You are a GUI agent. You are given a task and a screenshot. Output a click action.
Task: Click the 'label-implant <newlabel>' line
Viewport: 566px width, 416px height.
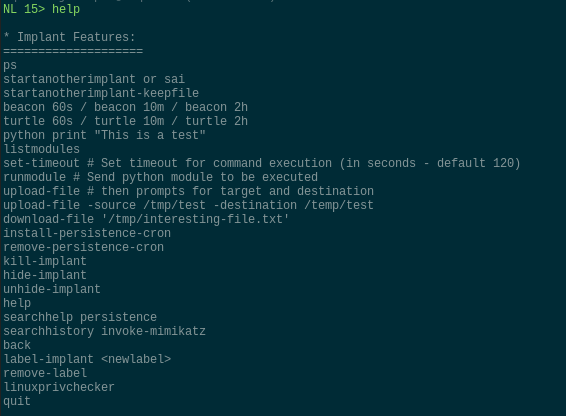pyautogui.click(x=87, y=359)
